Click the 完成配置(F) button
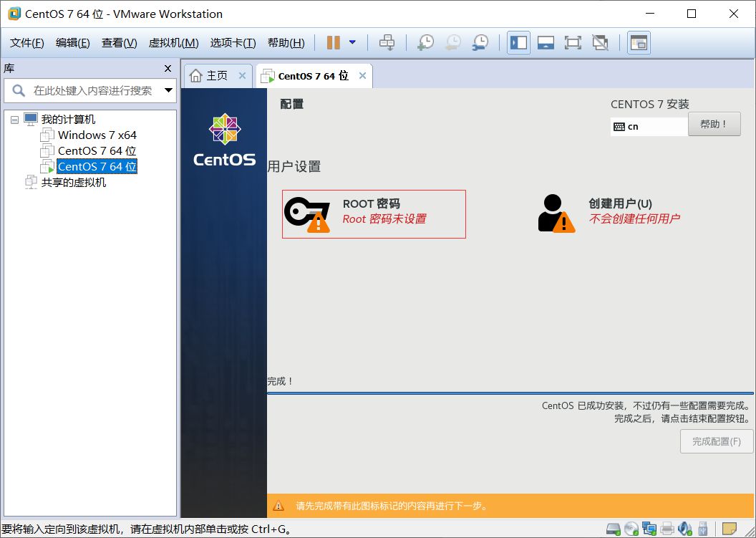756x538 pixels. pos(717,441)
